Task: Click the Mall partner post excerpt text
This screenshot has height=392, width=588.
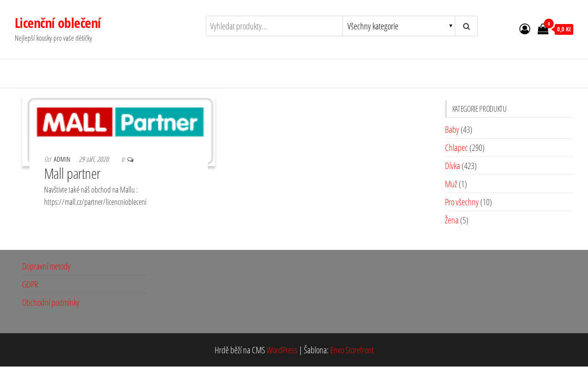Action: click(x=95, y=196)
